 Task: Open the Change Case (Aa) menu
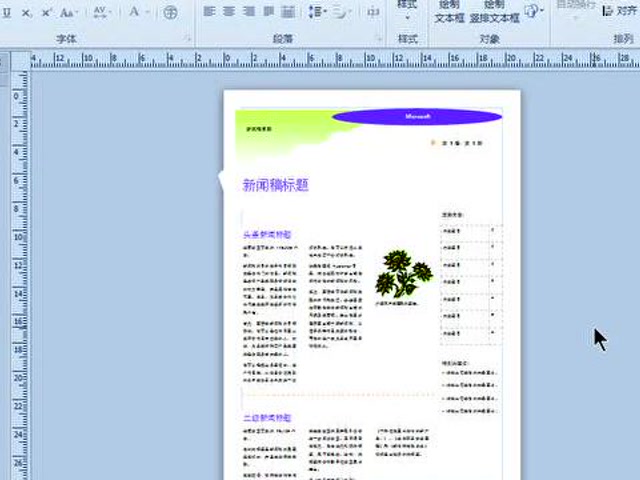click(68, 13)
